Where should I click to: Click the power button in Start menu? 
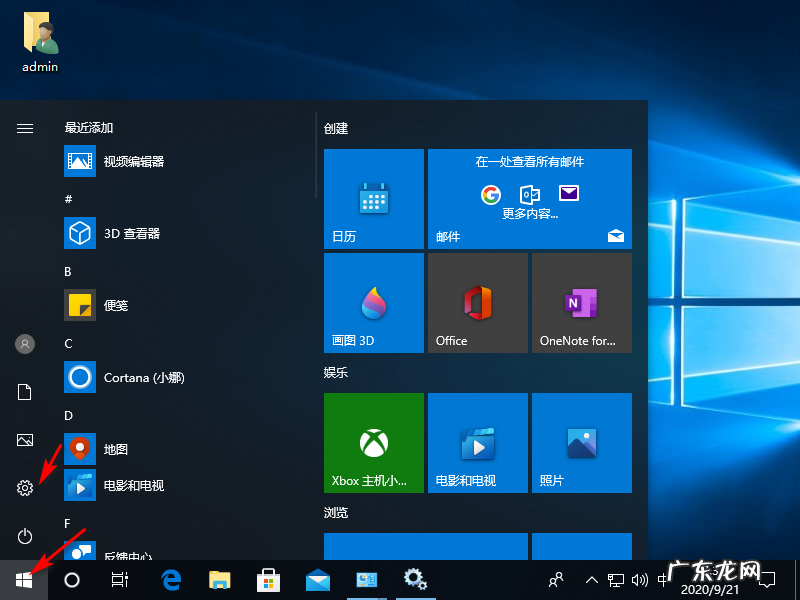(24, 536)
